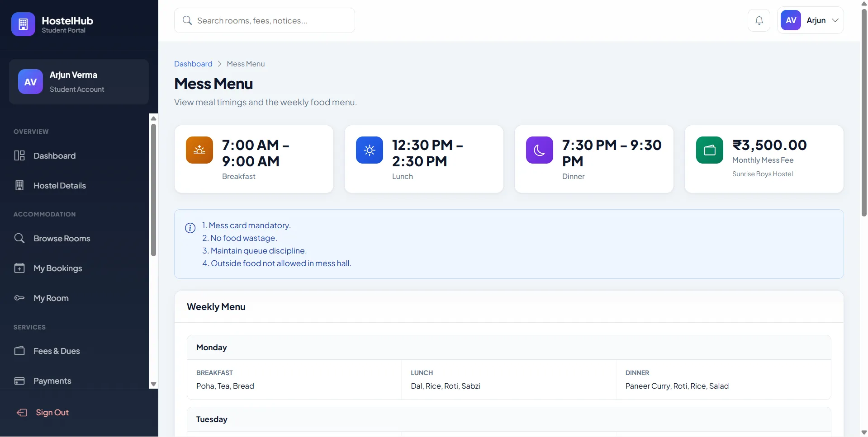Click the search magnifier icon in the search bar
The width and height of the screenshot is (868, 437).
pyautogui.click(x=187, y=20)
